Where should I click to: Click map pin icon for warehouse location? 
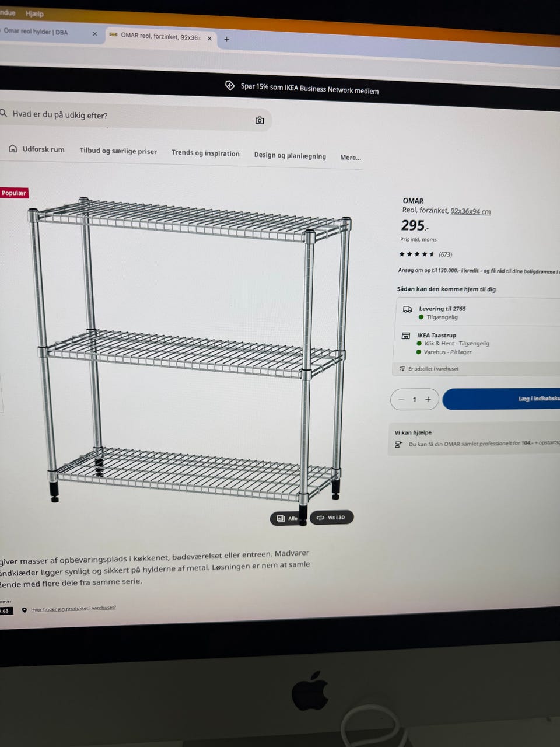24,610
